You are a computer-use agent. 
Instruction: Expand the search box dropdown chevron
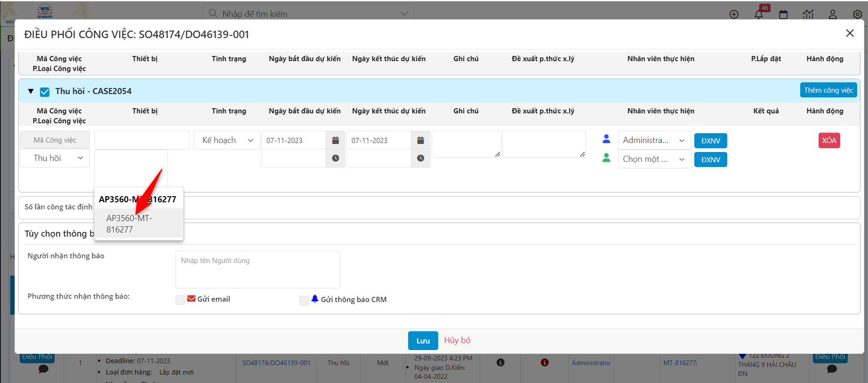click(404, 14)
